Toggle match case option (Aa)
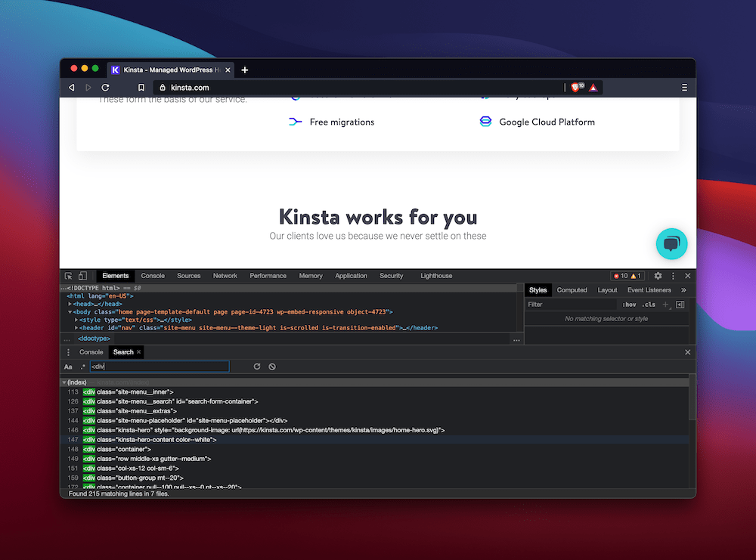Viewport: 756px width, 560px height. tap(68, 367)
